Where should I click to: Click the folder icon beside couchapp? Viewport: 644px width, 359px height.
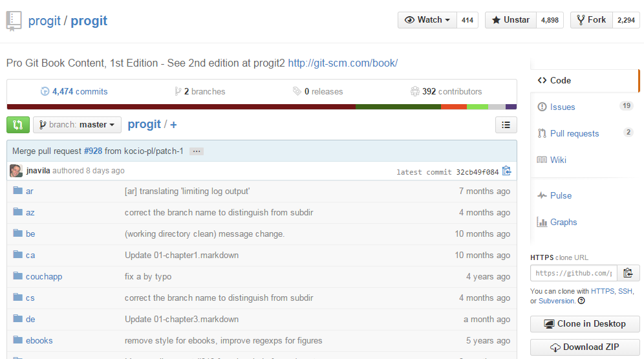coord(17,276)
